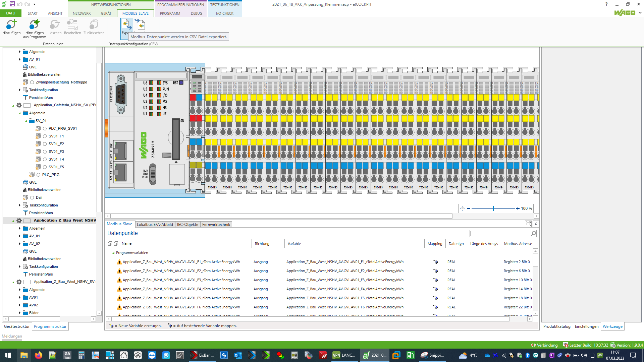Screen dimensions: 644x362
Task: Sort by the Modbus-Adresse column header
Action: [x=518, y=244]
